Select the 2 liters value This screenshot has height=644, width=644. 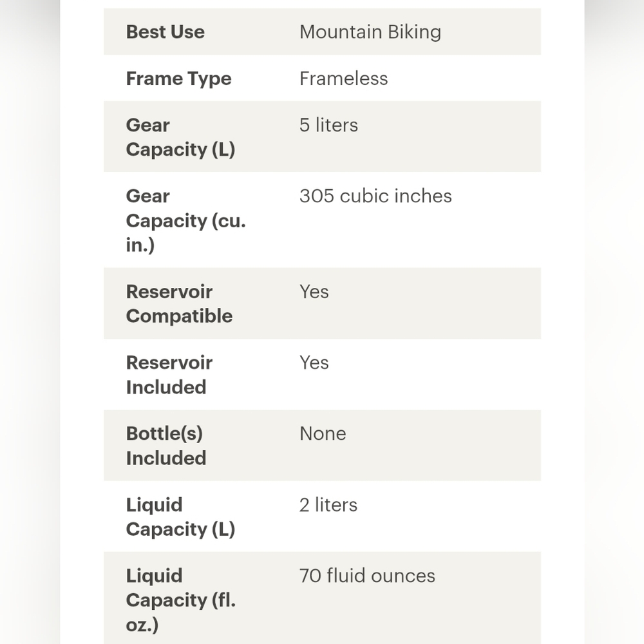click(x=328, y=505)
